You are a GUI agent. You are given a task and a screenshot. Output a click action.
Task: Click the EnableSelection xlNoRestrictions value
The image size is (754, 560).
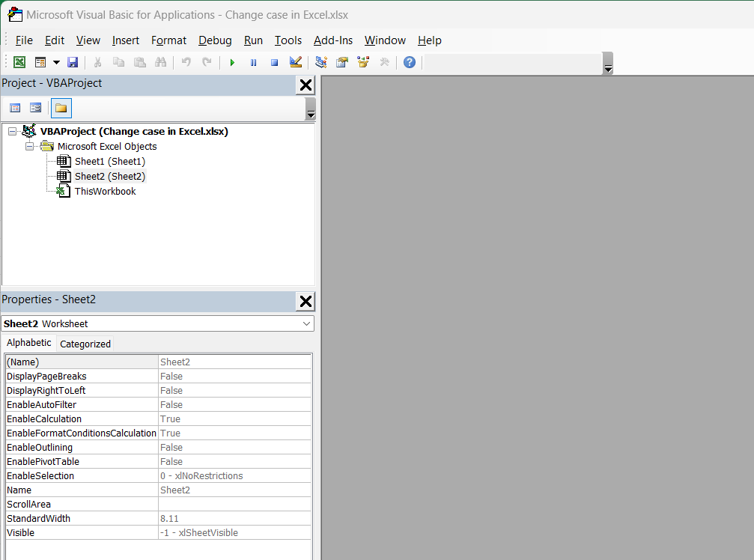[234, 475]
